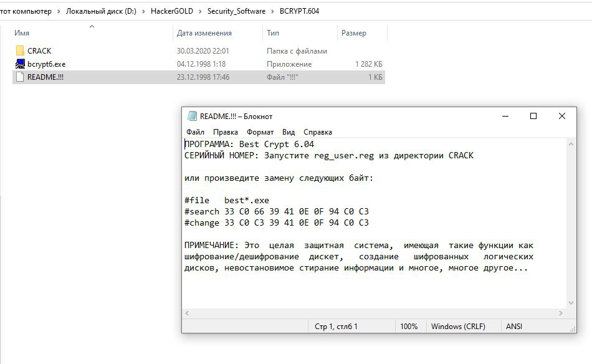Screen dimensions: 592x364
Task: Click Notepad vertical scrollbar up arrow
Action: pyautogui.click(x=571, y=144)
